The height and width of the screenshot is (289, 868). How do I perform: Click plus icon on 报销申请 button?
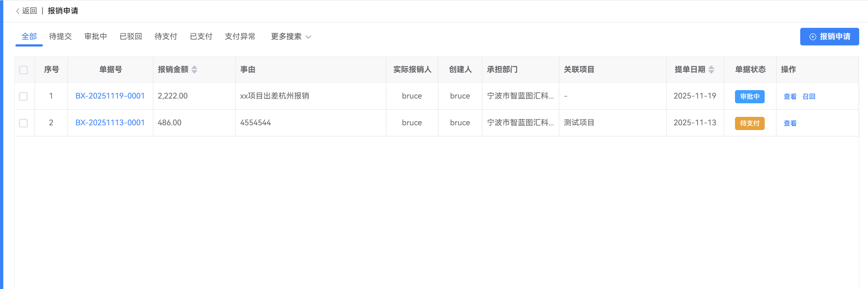click(x=813, y=37)
